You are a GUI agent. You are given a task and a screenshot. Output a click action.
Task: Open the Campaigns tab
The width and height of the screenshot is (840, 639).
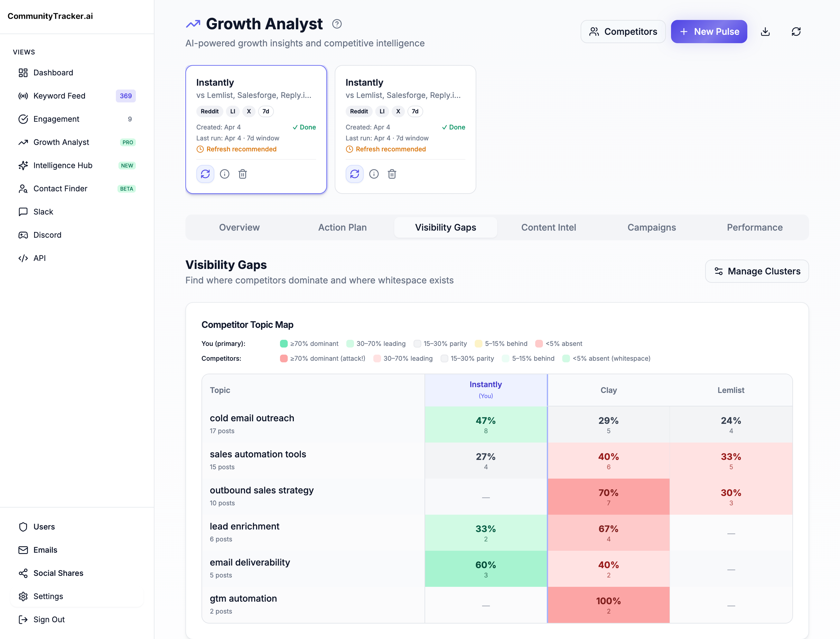point(651,227)
